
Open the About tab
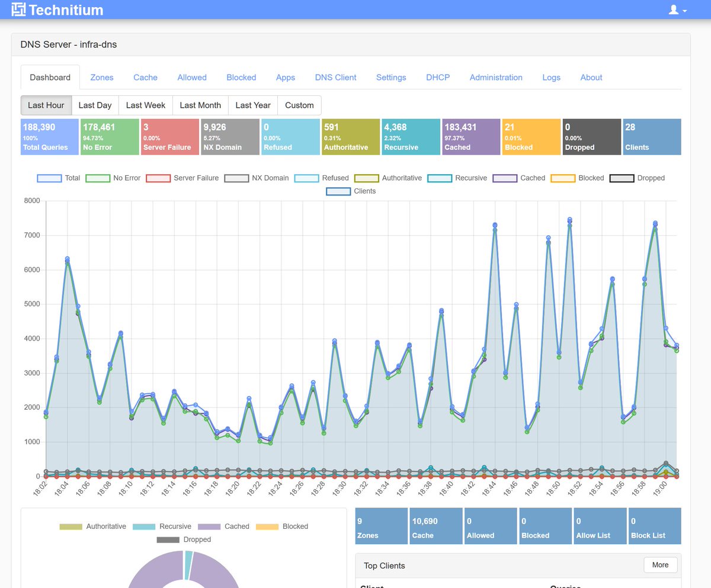point(591,78)
